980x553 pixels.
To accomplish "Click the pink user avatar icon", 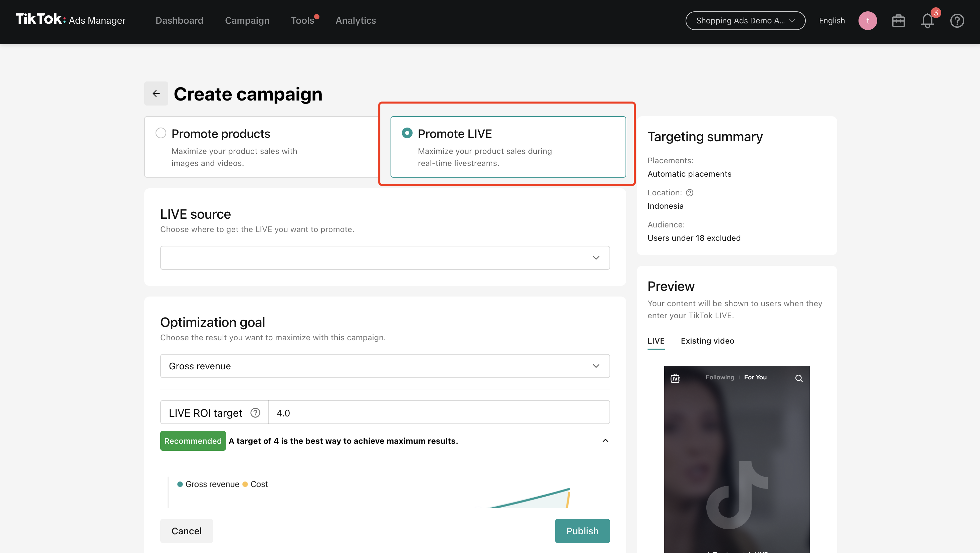I will pos(868,21).
